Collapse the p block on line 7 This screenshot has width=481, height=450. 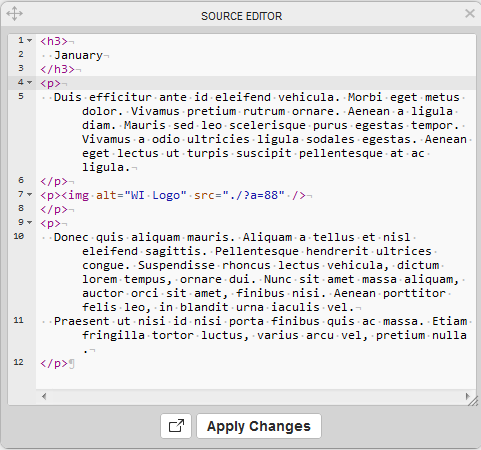click(30, 194)
